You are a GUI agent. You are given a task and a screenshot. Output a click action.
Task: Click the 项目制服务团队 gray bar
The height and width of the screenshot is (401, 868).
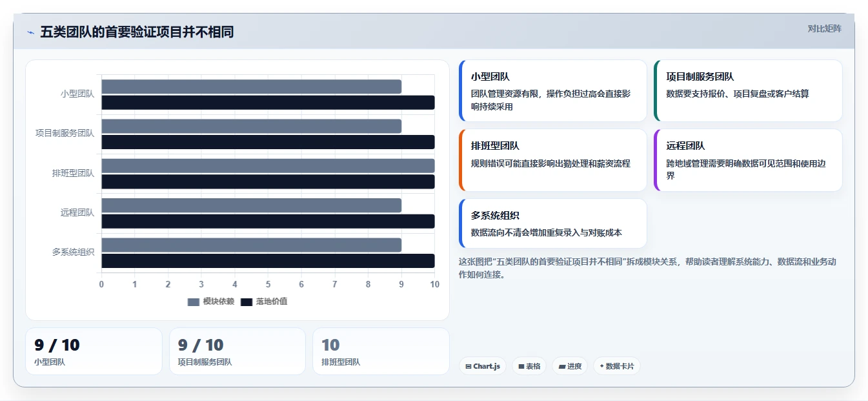pos(251,126)
